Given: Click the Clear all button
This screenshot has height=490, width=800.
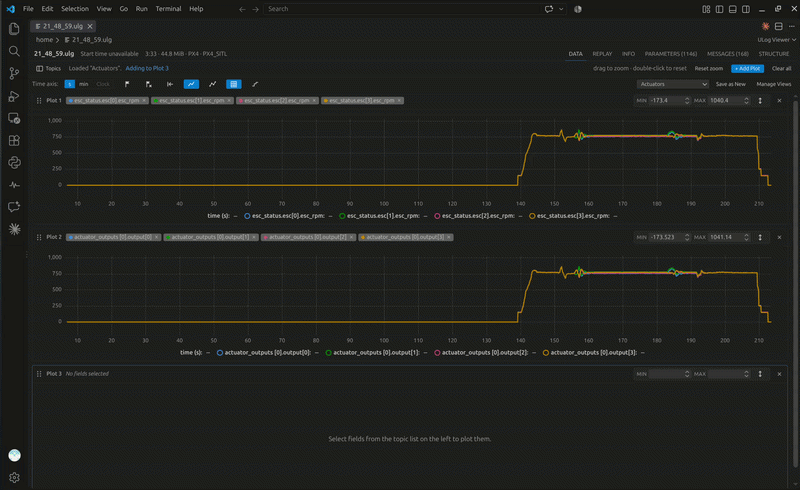Looking at the screenshot, I should 781,68.
